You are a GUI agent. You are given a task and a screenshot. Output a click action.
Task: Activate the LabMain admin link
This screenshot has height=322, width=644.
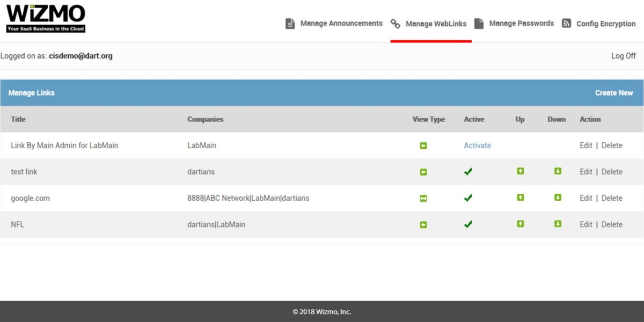[477, 145]
